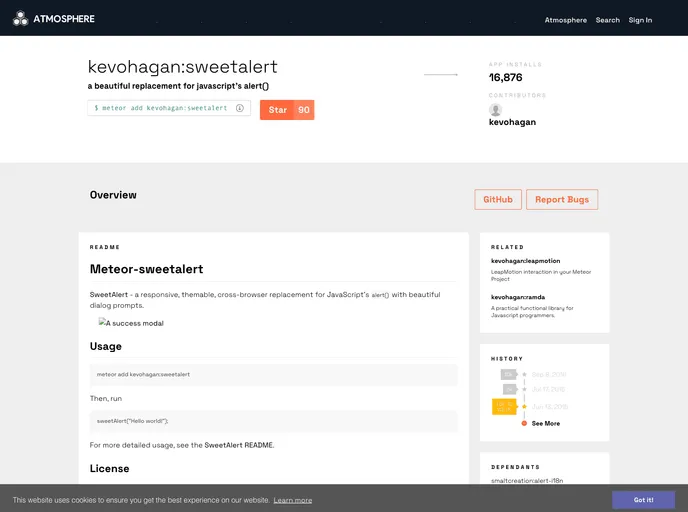Open the smaltcreation:alert-i18n dependant

pyautogui.click(x=527, y=480)
